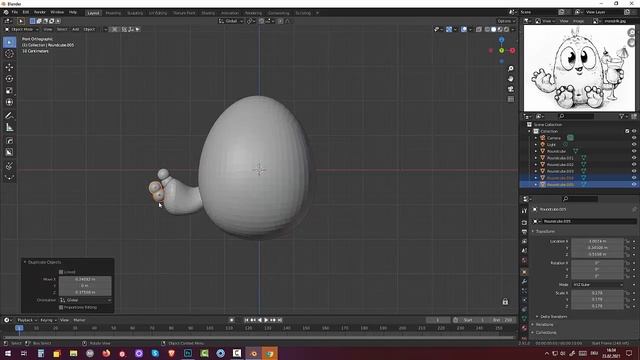The image size is (640, 360).
Task: Toggle the Proportional Editing checkbox
Action: pos(61,307)
